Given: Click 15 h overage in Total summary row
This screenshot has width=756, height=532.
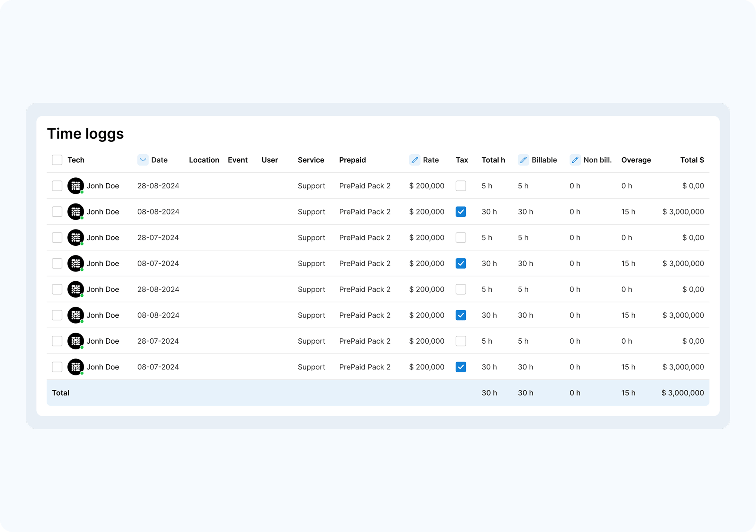Looking at the screenshot, I should pos(628,393).
